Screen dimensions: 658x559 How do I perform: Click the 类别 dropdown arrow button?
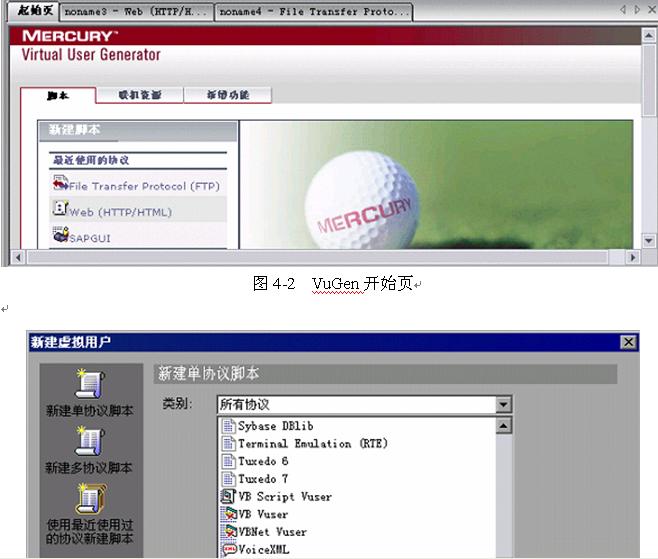503,405
